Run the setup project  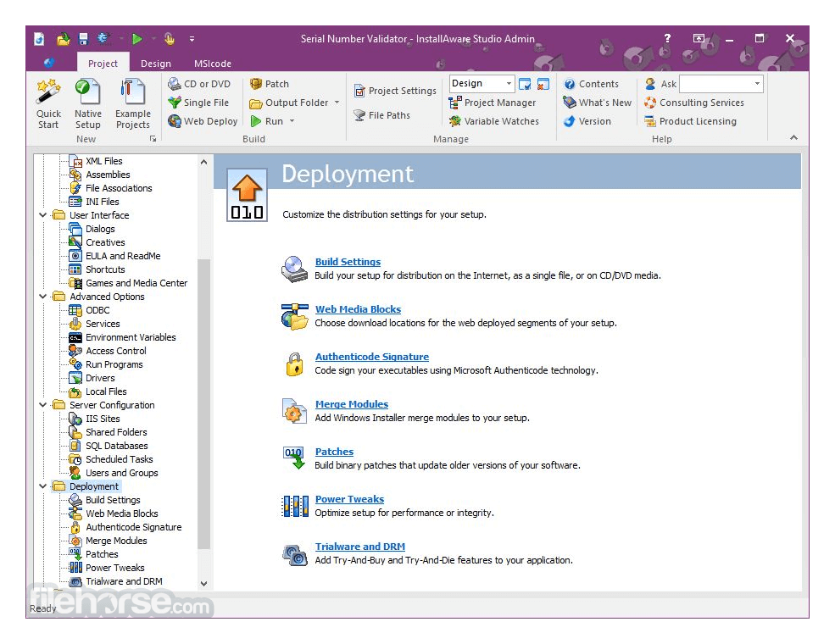[267, 121]
